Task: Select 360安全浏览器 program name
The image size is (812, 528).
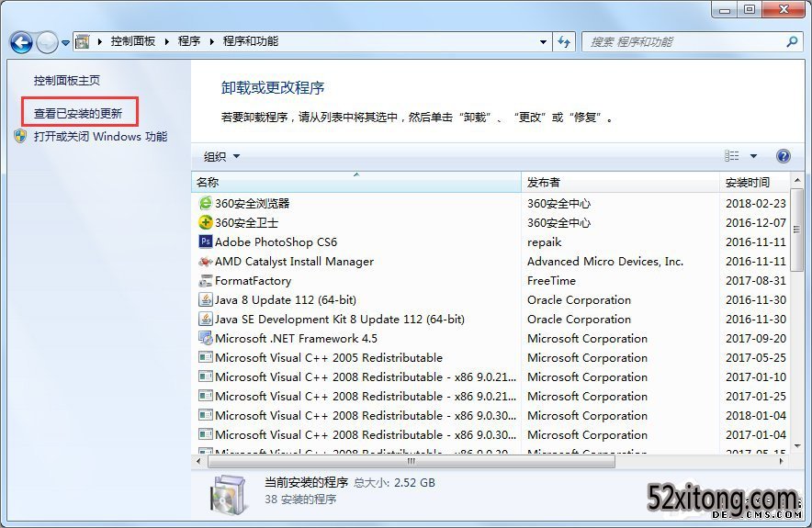Action: [x=253, y=204]
